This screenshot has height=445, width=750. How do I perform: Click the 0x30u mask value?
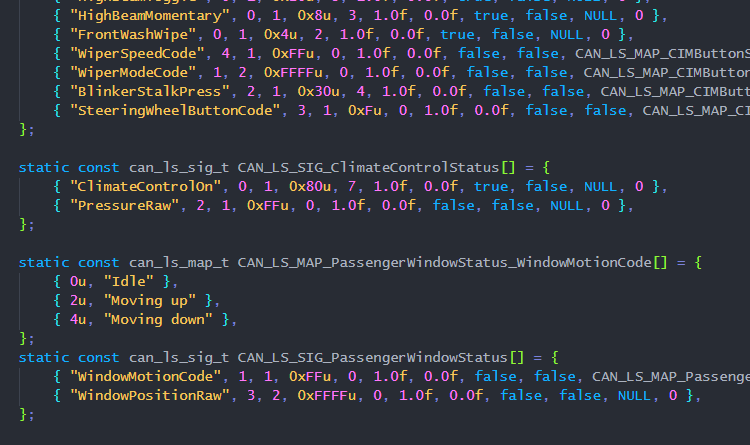point(318,92)
